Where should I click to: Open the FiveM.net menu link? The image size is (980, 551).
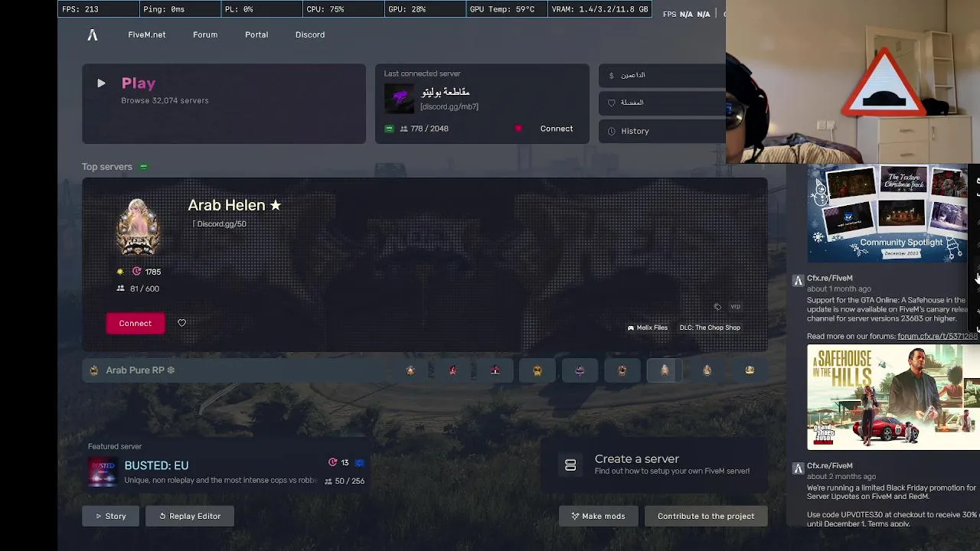coord(146,34)
